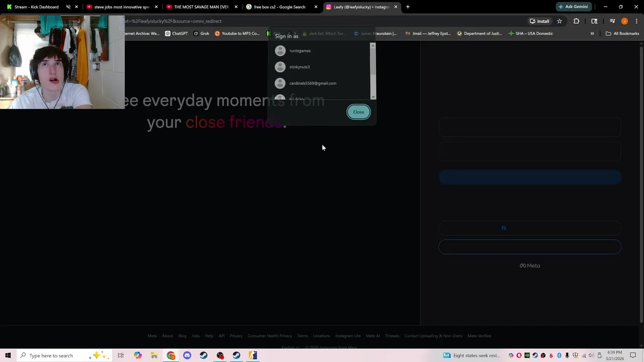Open media controls icon in toolbar
The width and height of the screenshot is (644, 362).
tap(612, 21)
